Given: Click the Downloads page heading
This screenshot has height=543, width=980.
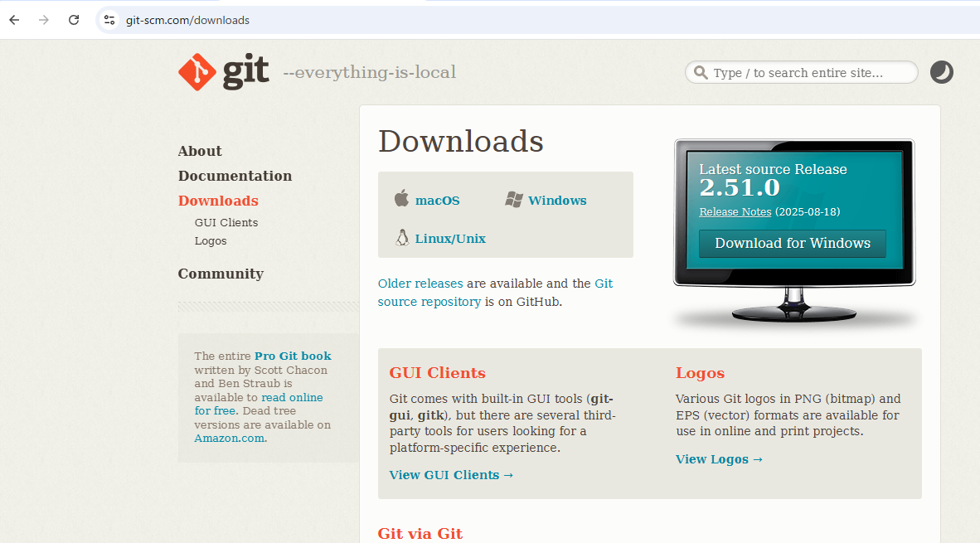Looking at the screenshot, I should point(461,141).
